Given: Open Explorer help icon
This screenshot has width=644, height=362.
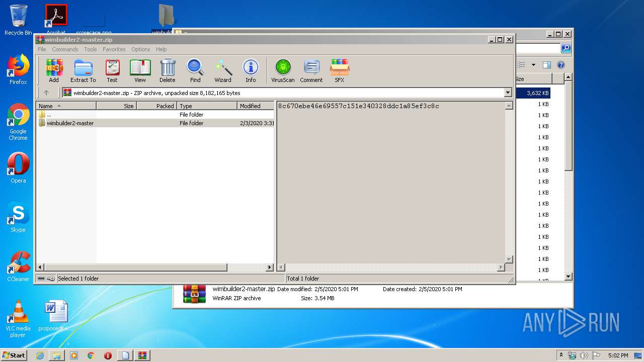Looking at the screenshot, I should coord(561,65).
